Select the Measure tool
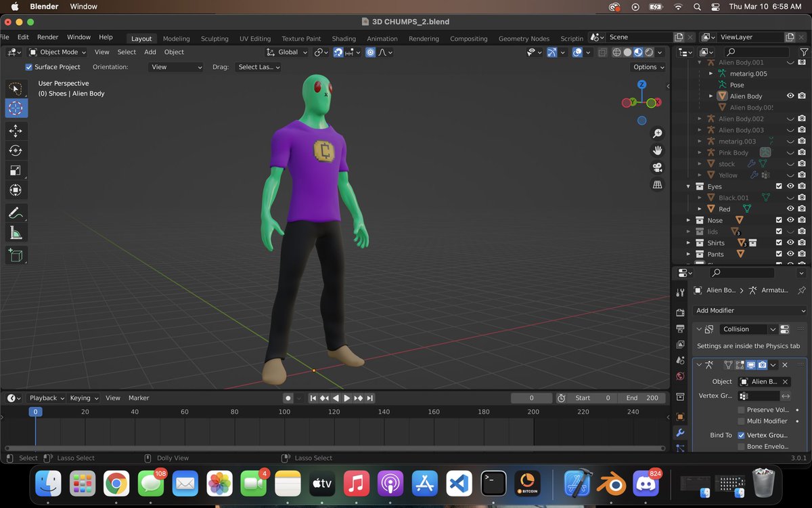 click(16, 234)
